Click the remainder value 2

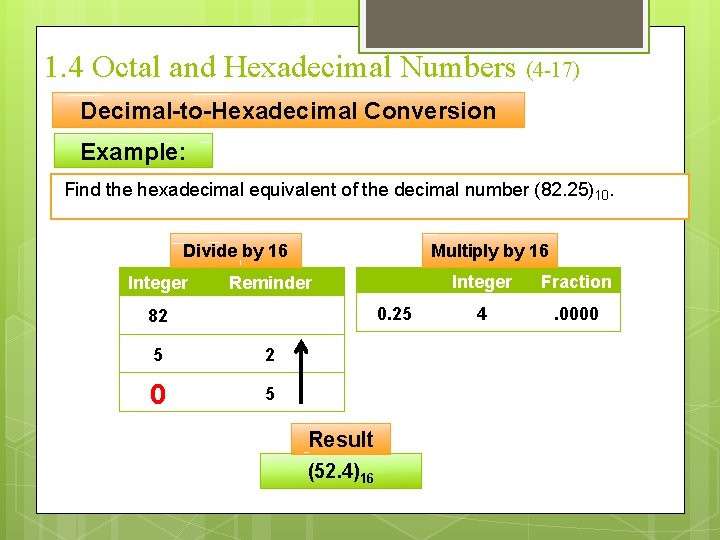click(x=270, y=354)
